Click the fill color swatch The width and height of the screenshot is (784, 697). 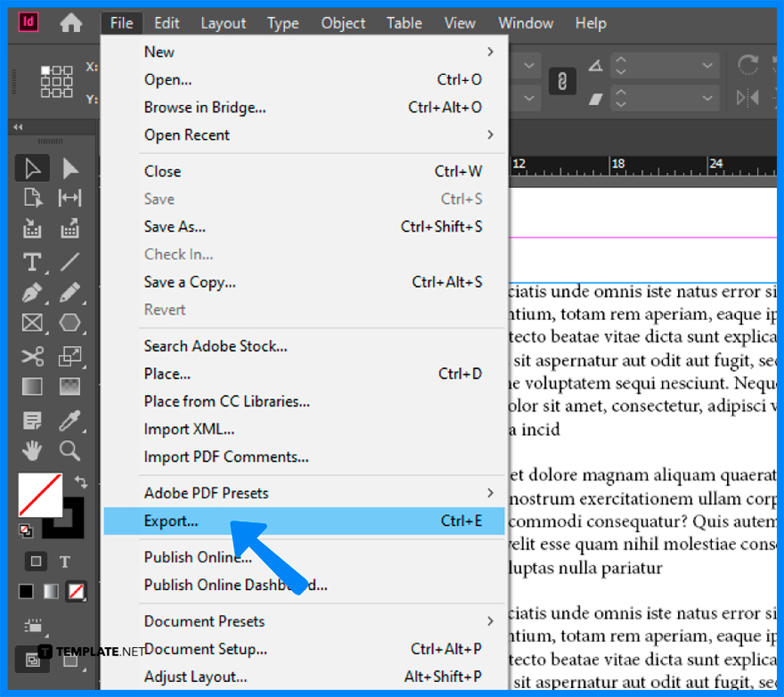tap(39, 496)
